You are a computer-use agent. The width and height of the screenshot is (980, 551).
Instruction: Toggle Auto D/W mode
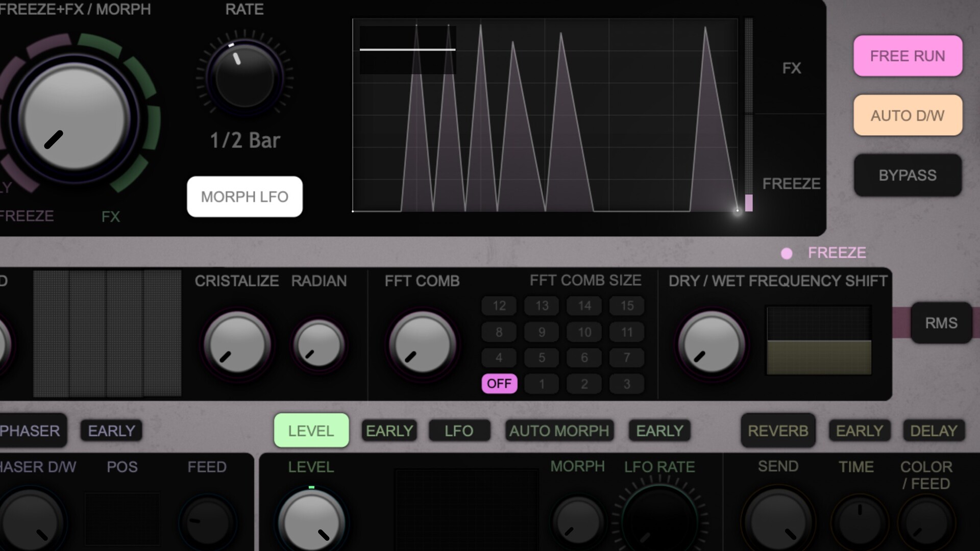[x=908, y=115]
